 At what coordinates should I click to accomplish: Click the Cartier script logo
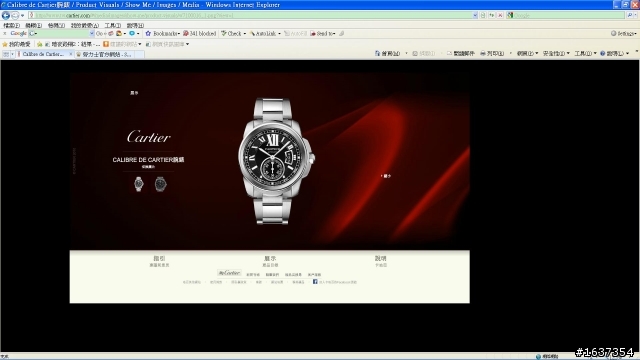[149, 137]
